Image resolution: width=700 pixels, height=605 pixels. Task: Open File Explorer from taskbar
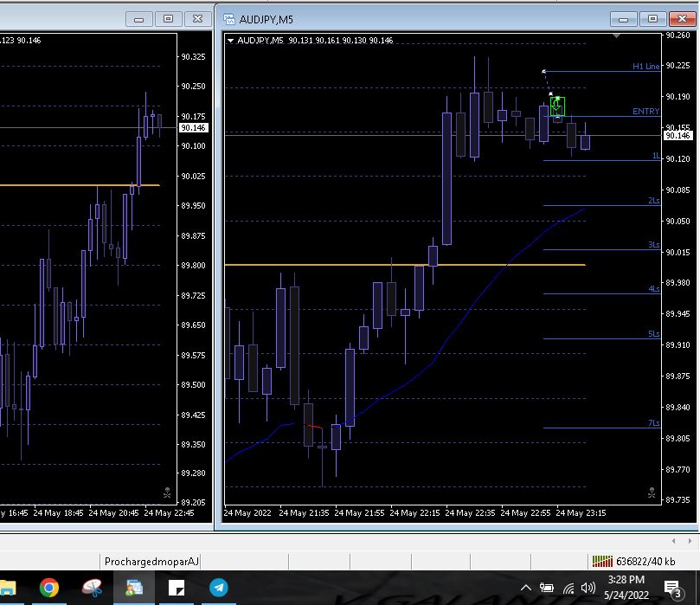click(8, 587)
